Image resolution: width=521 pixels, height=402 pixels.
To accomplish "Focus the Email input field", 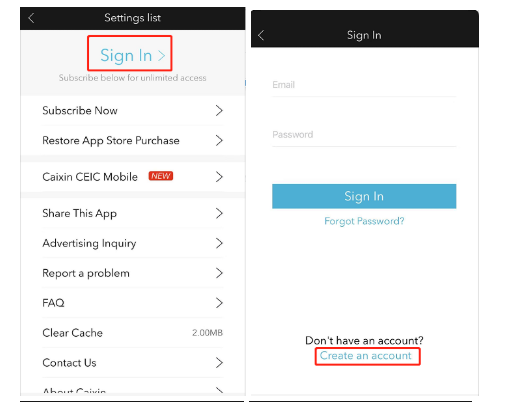I will click(x=364, y=85).
